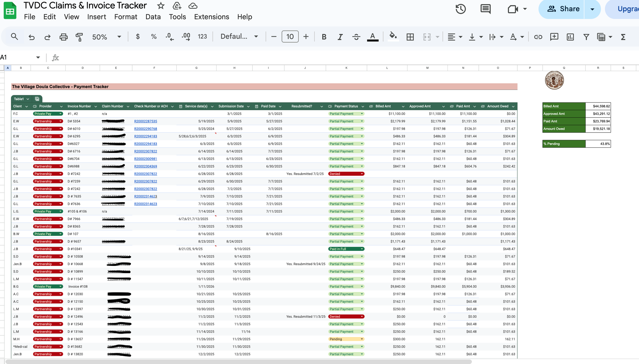639x364 pixels.
Task: Open the Format menu
Action: [125, 17]
